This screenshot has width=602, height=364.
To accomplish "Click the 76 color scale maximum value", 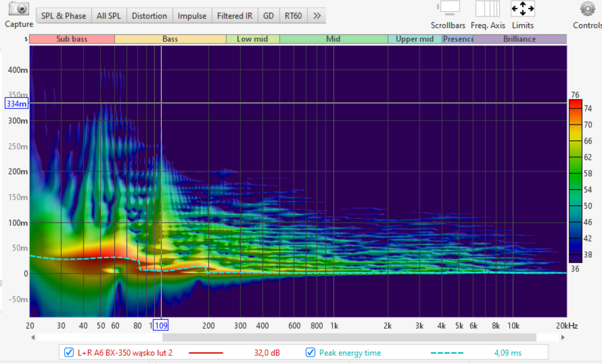I will click(x=575, y=95).
